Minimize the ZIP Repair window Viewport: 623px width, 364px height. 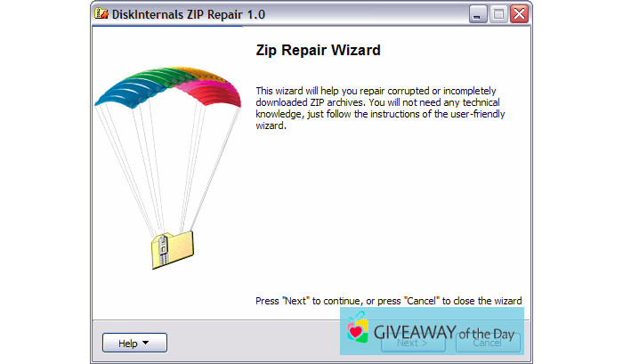coord(479,14)
